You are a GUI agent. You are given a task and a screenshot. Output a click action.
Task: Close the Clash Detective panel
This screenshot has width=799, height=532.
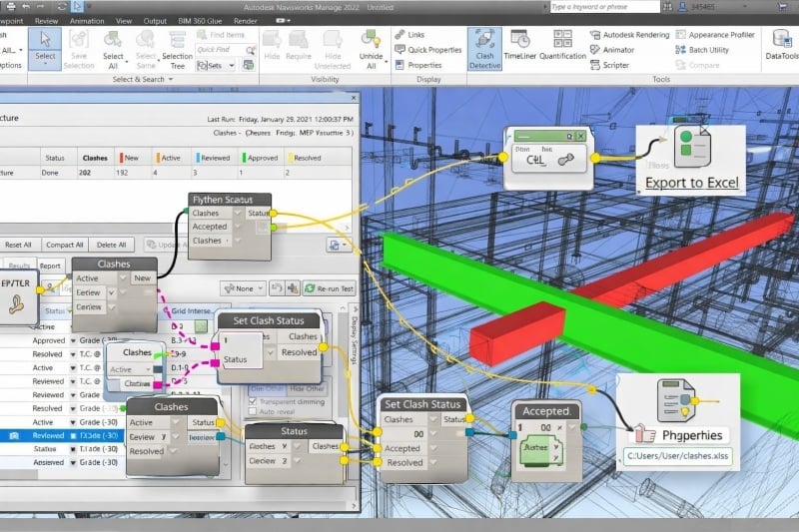pyautogui.click(x=354, y=97)
